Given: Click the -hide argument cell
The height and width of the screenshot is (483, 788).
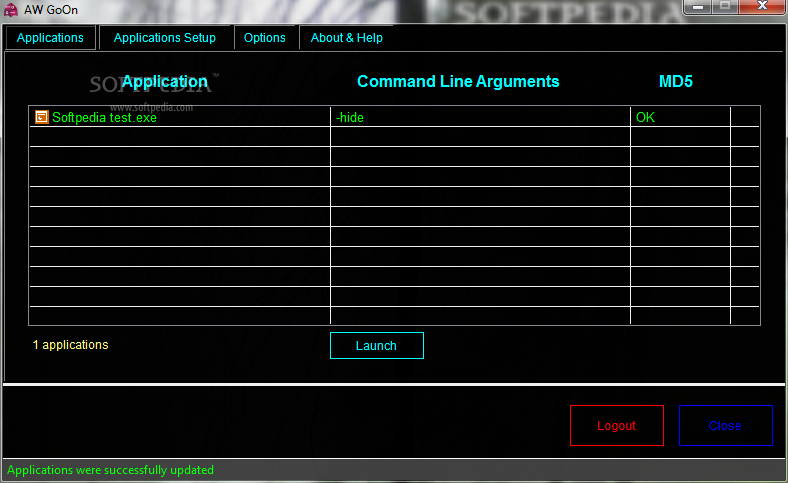Looking at the screenshot, I should [x=480, y=117].
